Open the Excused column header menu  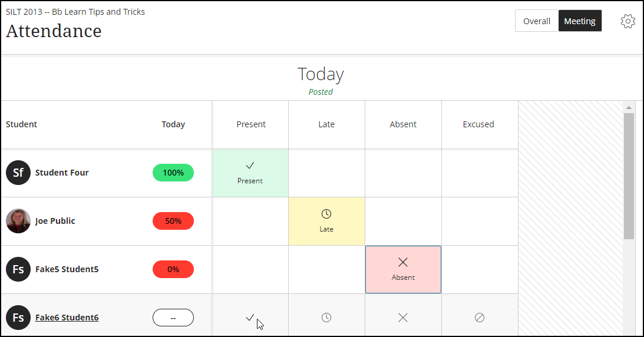(478, 124)
